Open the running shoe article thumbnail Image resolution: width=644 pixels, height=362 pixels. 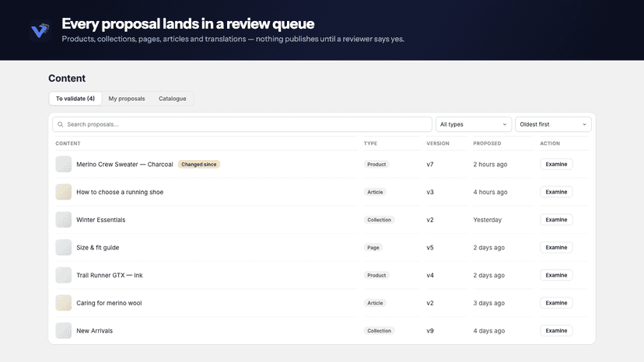64,192
